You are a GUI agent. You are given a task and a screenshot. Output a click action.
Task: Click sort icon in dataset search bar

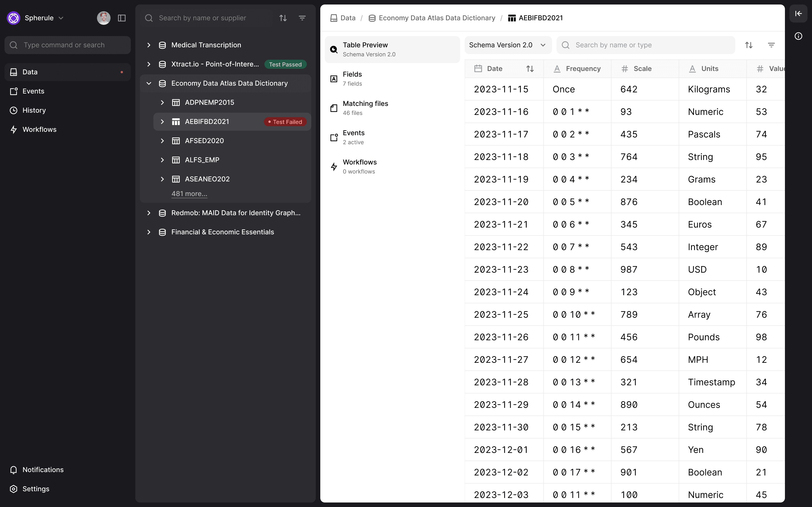click(283, 18)
